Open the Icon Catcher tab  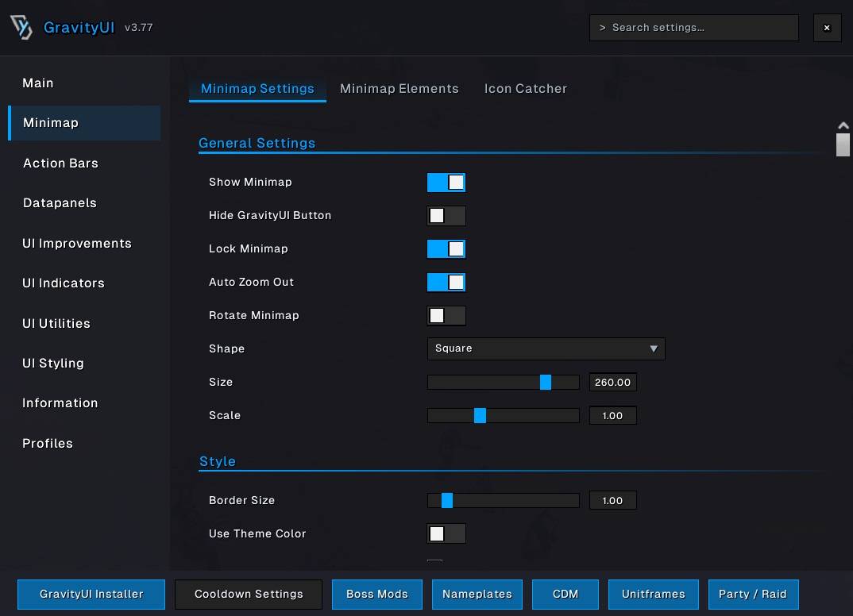coord(526,89)
